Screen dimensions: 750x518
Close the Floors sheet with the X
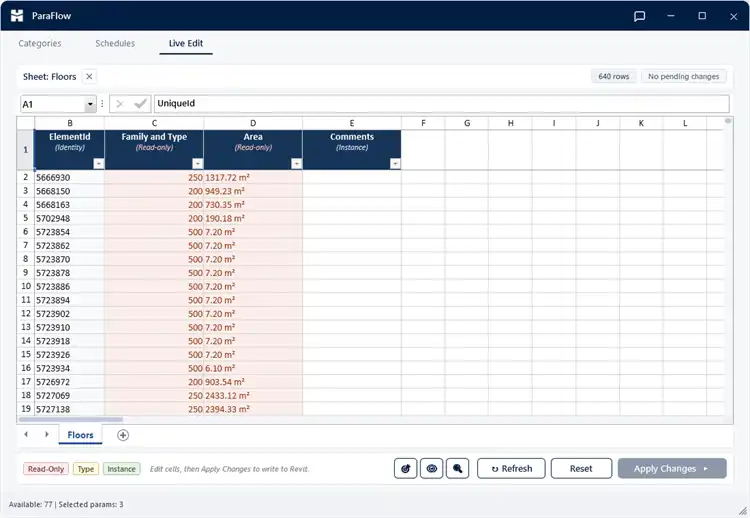89,77
